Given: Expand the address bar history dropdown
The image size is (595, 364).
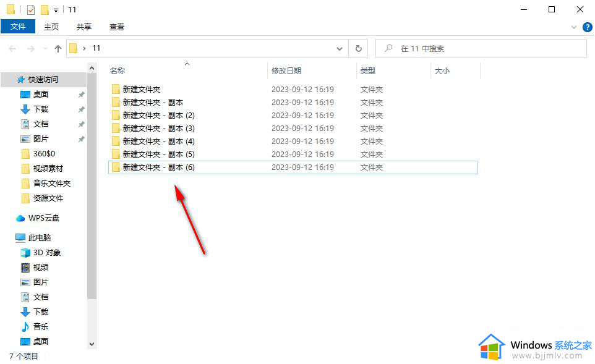Looking at the screenshot, I should tap(340, 49).
